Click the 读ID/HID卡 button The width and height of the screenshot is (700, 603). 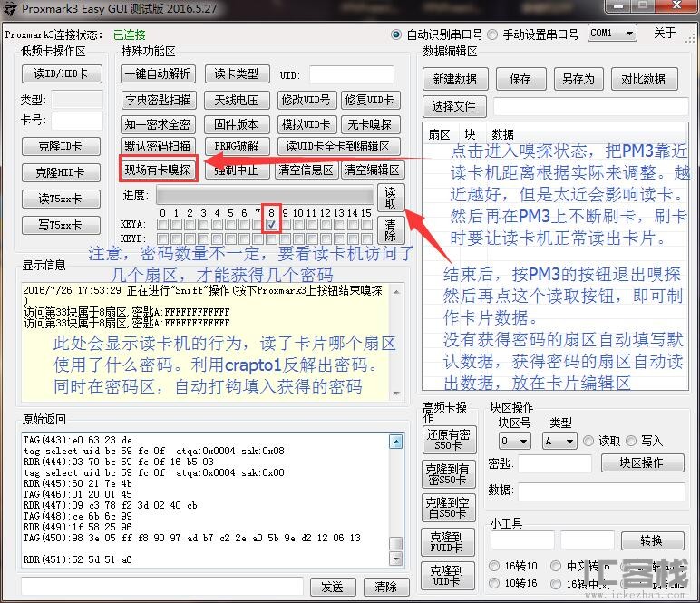tap(62, 73)
